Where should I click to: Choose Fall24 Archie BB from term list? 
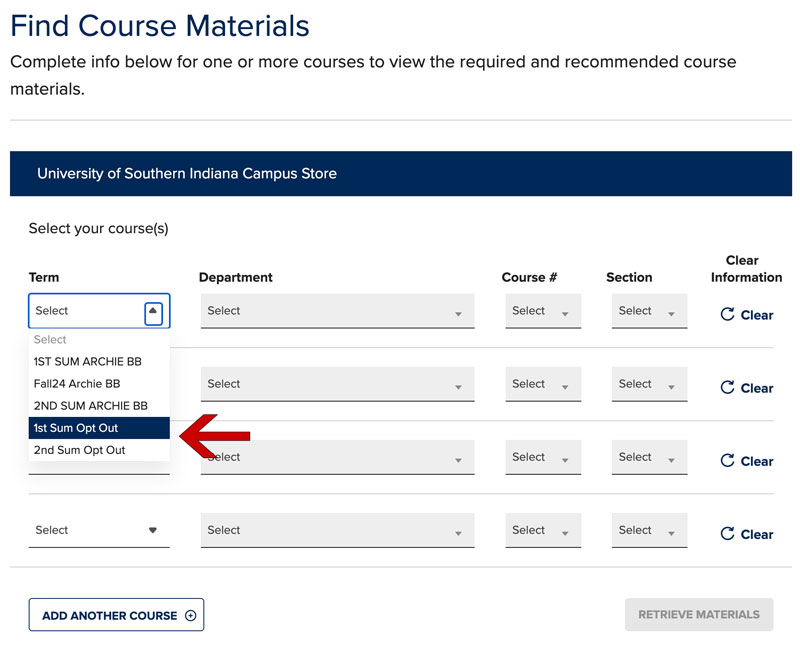point(77,384)
